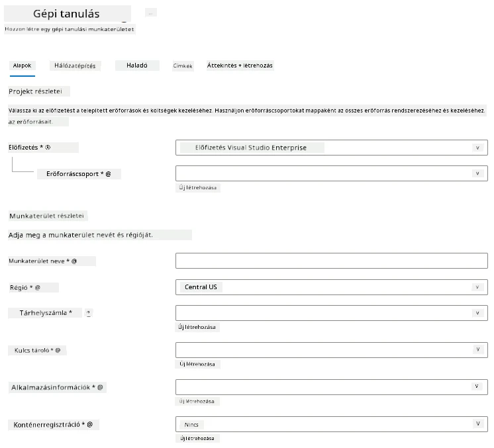The width and height of the screenshot is (494, 448).
Task: Open the Áttekintés + létrehozás tab
Action: tap(240, 66)
